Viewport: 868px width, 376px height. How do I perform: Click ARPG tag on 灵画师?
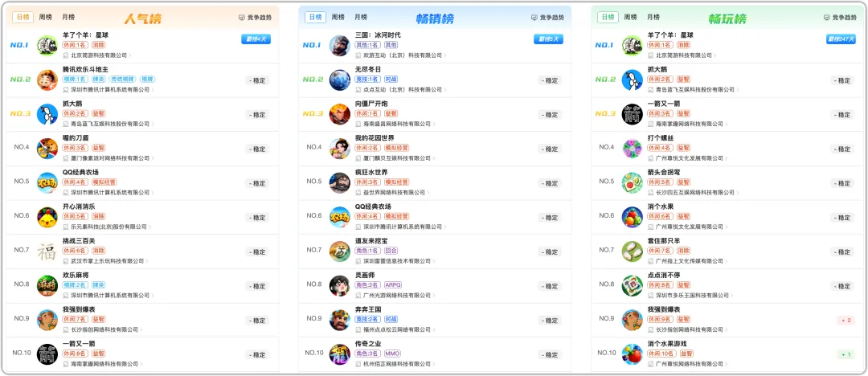click(x=393, y=285)
